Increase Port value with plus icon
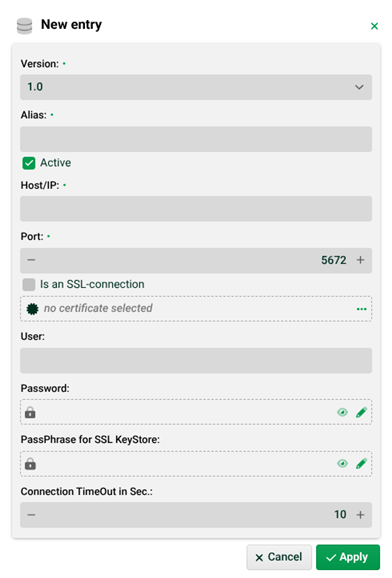 (x=360, y=260)
